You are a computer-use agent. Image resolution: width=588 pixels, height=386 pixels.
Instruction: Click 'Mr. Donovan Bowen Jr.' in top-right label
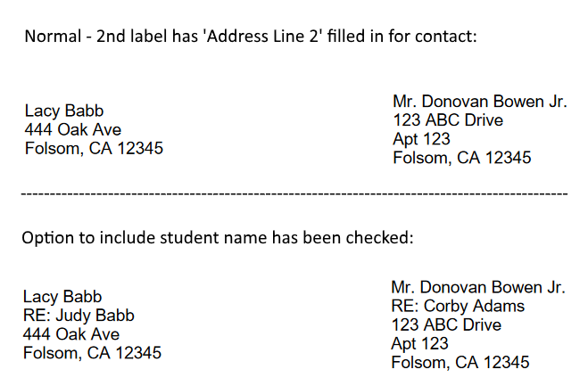[479, 102]
